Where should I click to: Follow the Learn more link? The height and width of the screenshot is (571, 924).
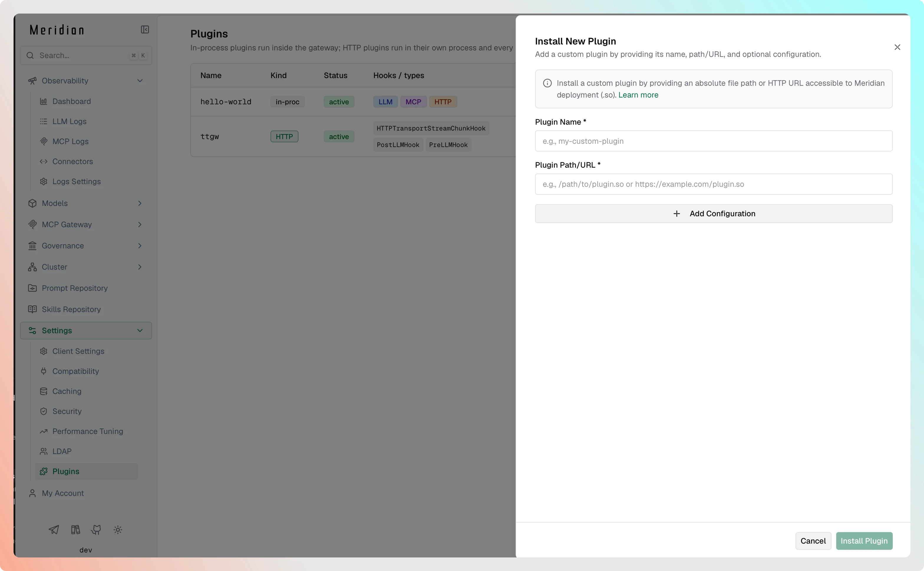click(638, 95)
